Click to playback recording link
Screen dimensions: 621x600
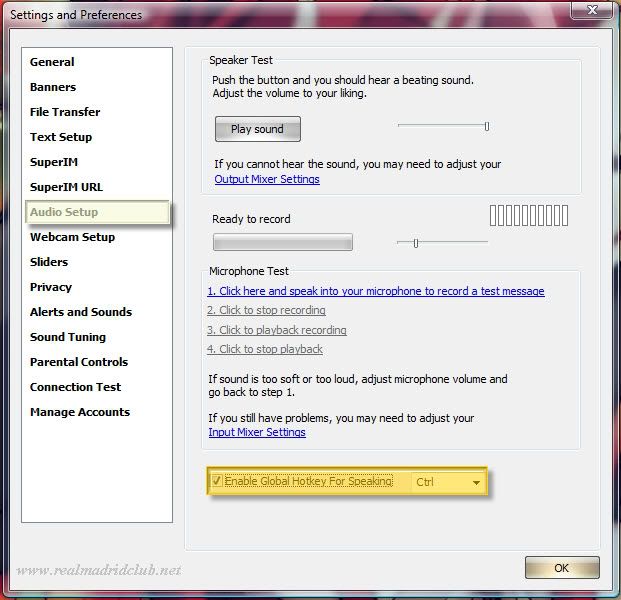tap(276, 330)
